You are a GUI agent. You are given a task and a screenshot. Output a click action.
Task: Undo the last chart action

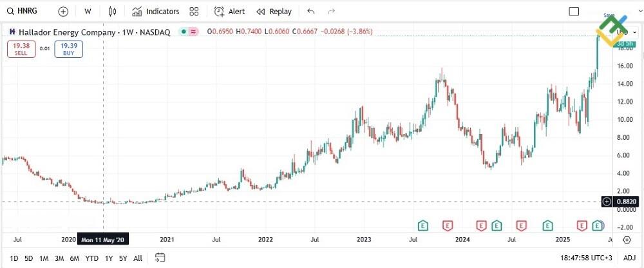(311, 11)
